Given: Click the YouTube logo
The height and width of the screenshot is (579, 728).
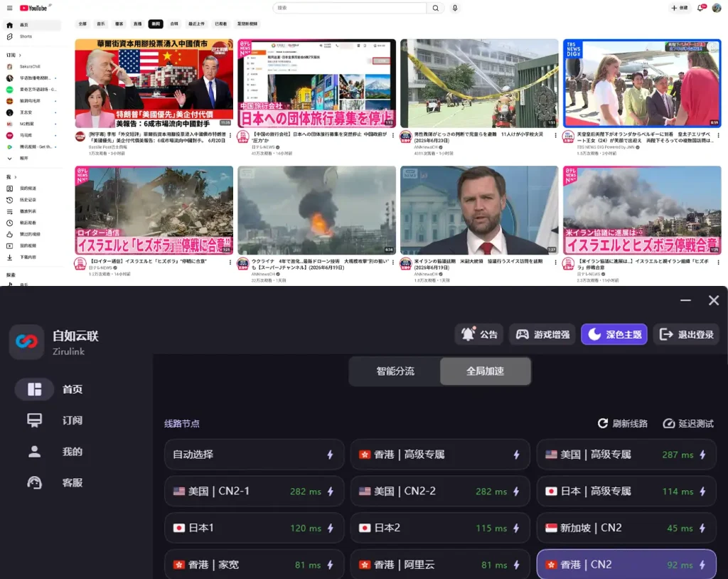Looking at the screenshot, I should coord(34,8).
